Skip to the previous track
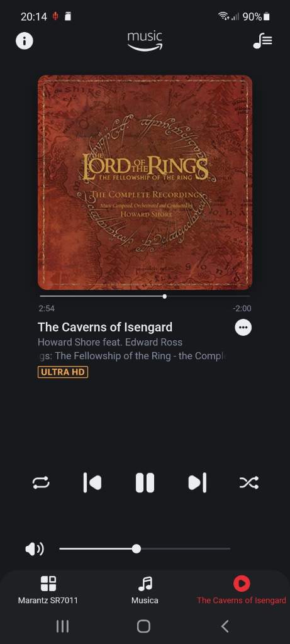Image resolution: width=290 pixels, height=644 pixels. 92,482
